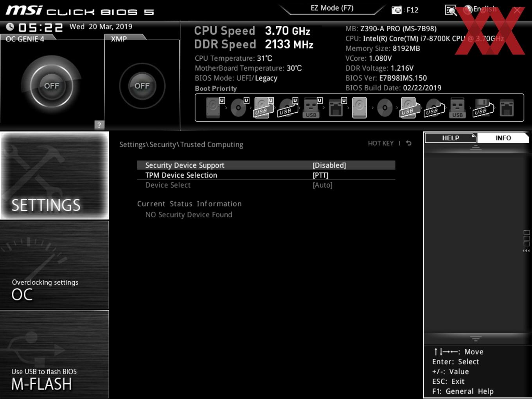Open the M-FLASH USB BIOS flash tile

pyautogui.click(x=54, y=354)
